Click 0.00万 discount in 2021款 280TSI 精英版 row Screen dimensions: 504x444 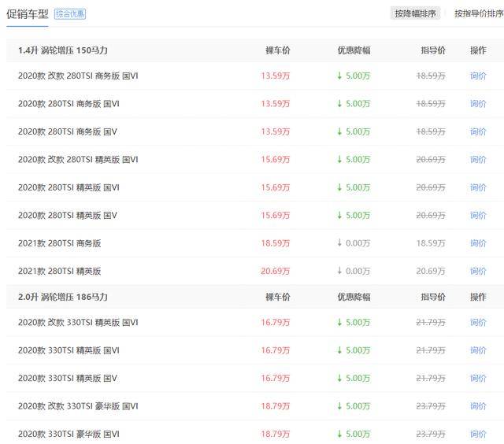pos(354,271)
